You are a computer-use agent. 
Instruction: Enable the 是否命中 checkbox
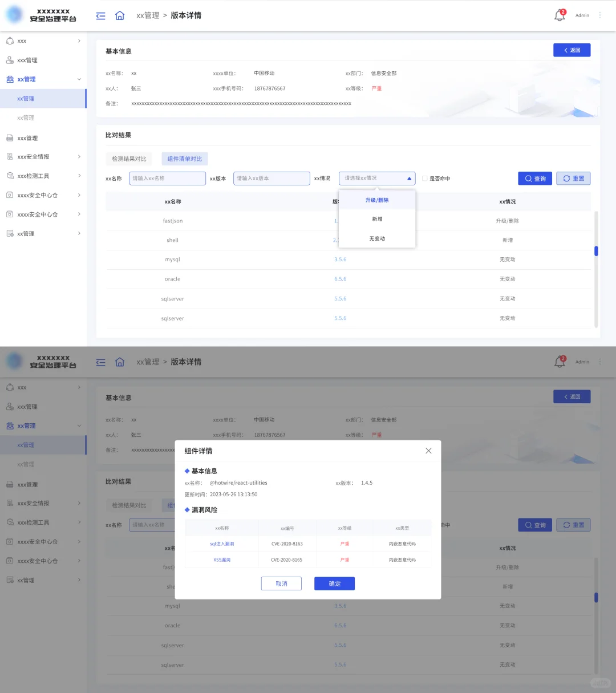pos(425,178)
